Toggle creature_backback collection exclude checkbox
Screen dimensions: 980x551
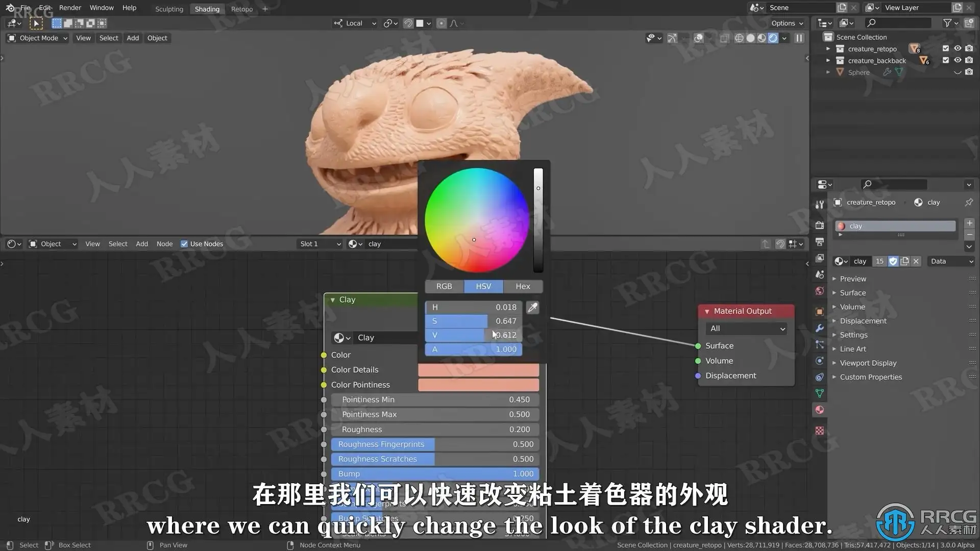(x=946, y=60)
